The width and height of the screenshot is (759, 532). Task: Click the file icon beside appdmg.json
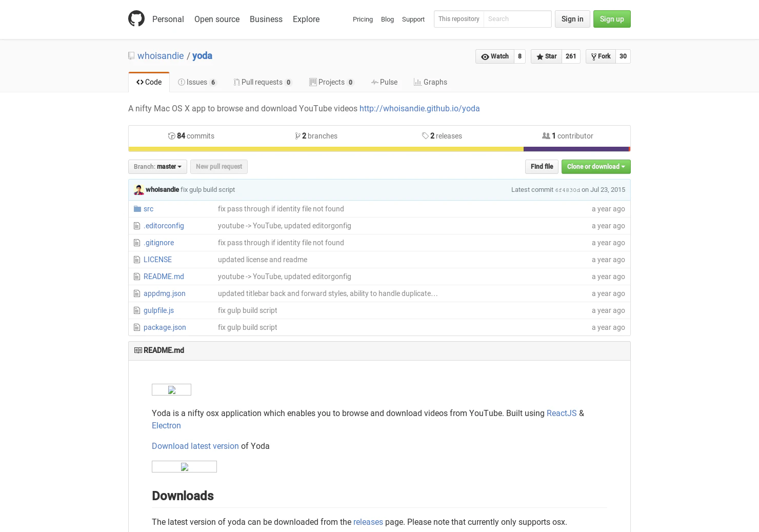pos(137,293)
